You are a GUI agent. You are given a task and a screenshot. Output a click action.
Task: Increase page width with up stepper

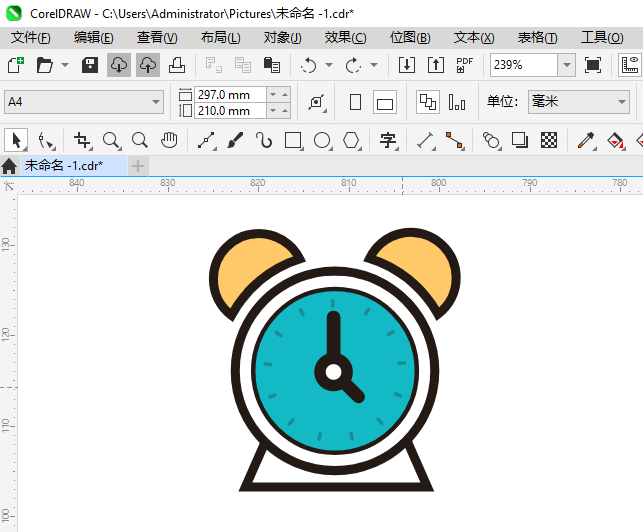tap(285, 95)
